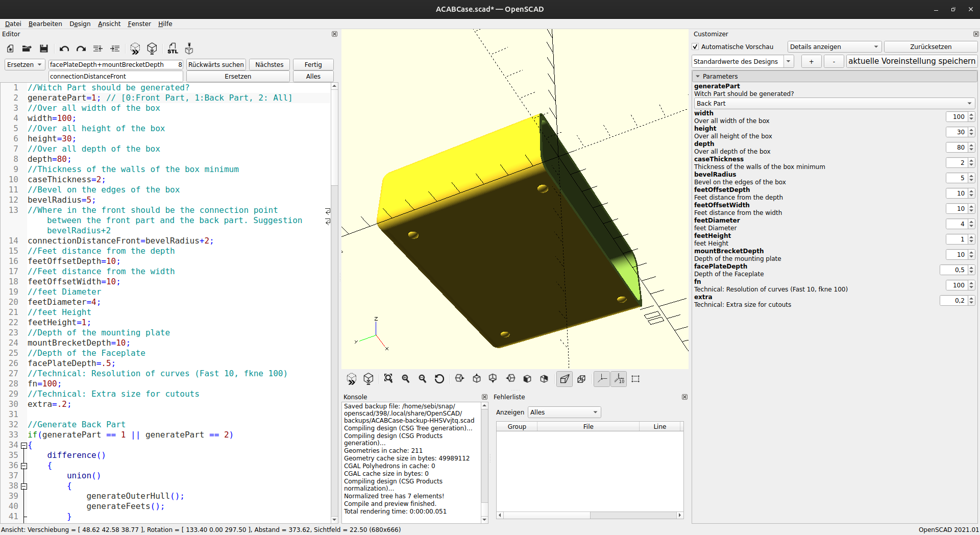Send design to 3D printer icon
Image resolution: width=980 pixels, height=535 pixels.
coord(189,48)
